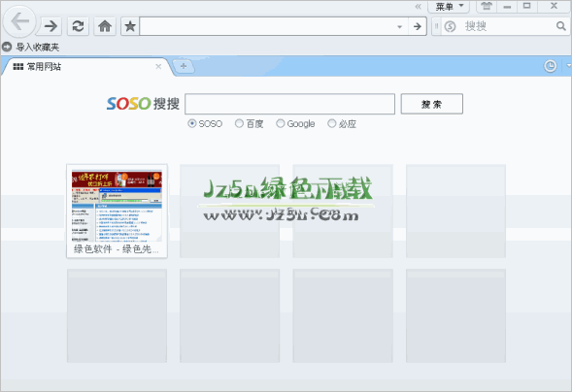Screen dimensions: 572x392
Task: Open the 绿色软件 site thumbnail
Action: [x=117, y=206]
